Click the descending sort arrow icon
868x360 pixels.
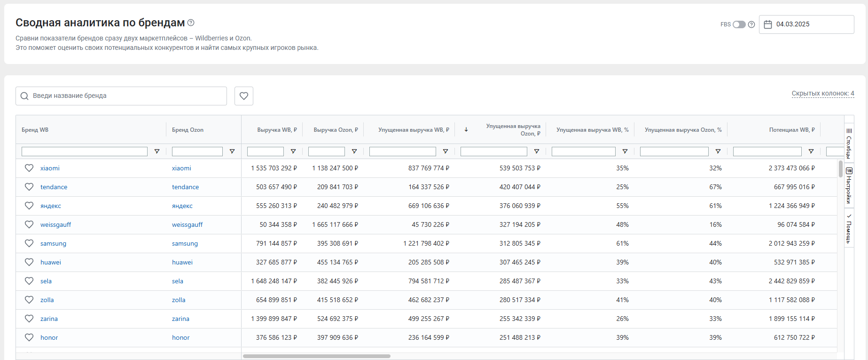tap(466, 129)
